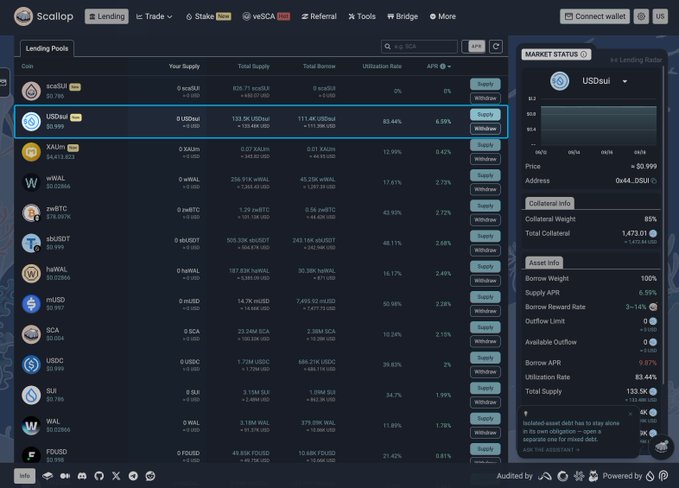Click Market Status info icon
Screen dimensions: 679x488
(584, 54)
